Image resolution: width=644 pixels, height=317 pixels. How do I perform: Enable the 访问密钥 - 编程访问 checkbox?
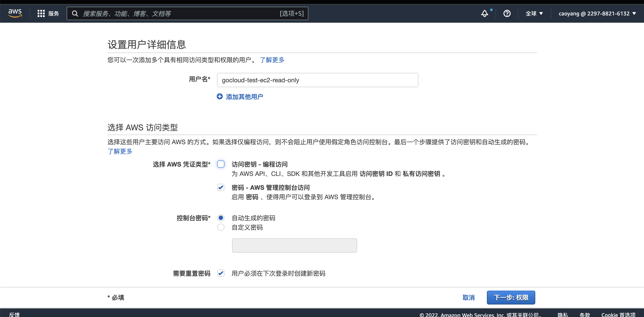click(x=221, y=164)
